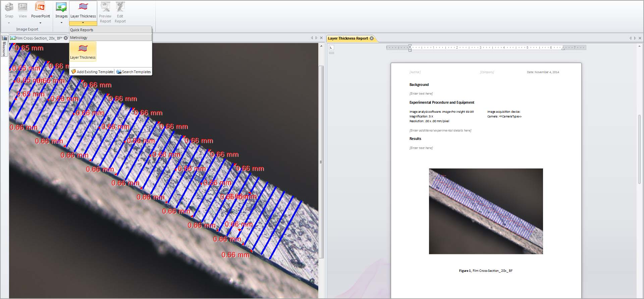The width and height of the screenshot is (644, 299).
Task: Click the film cross-section image in the report
Action: tap(486, 211)
